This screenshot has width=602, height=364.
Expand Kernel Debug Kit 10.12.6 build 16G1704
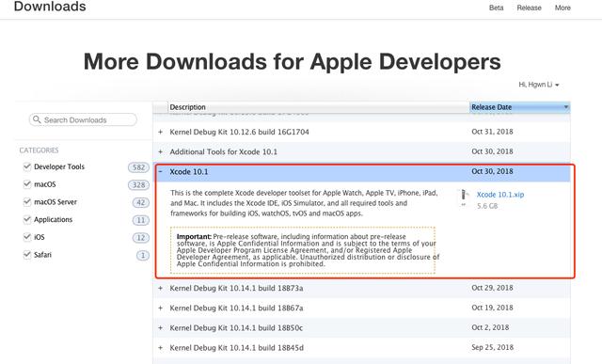point(161,132)
